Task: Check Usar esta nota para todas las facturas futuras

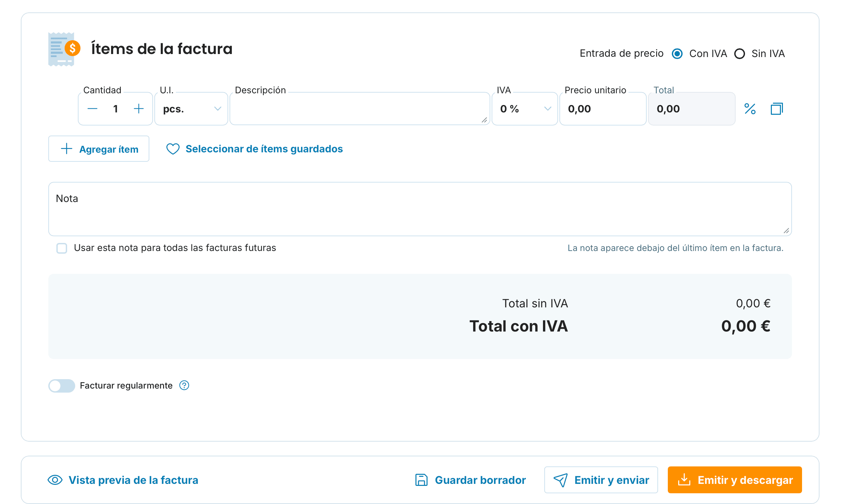Action: pos(62,248)
